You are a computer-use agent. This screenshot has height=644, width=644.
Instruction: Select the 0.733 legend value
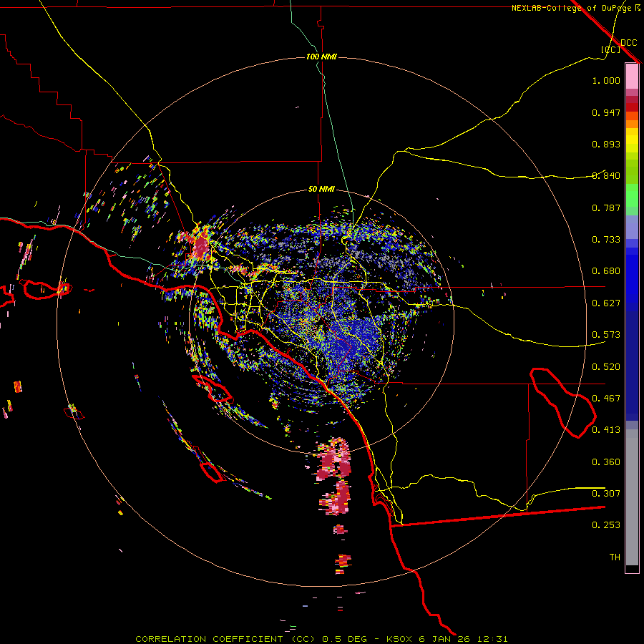pos(606,240)
